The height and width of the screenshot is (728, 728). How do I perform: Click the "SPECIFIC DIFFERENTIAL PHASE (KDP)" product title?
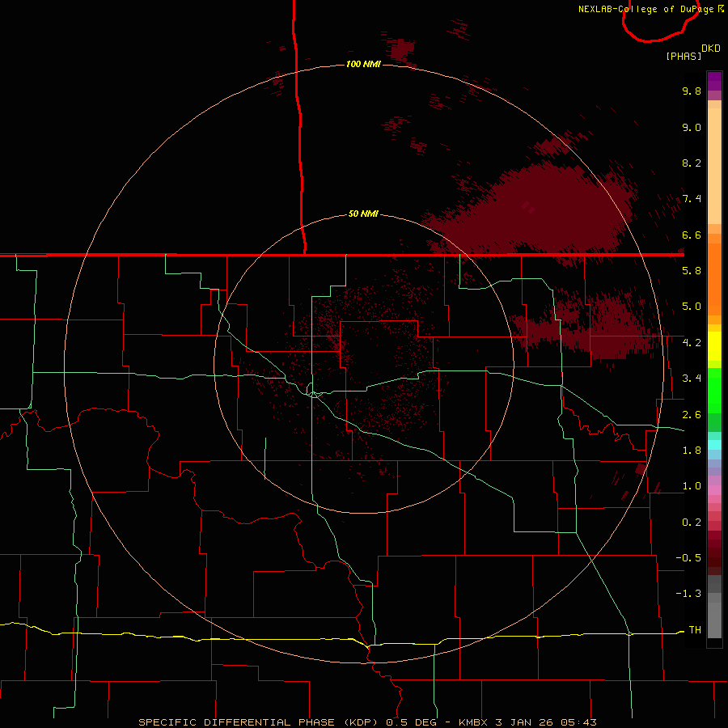tap(260, 722)
